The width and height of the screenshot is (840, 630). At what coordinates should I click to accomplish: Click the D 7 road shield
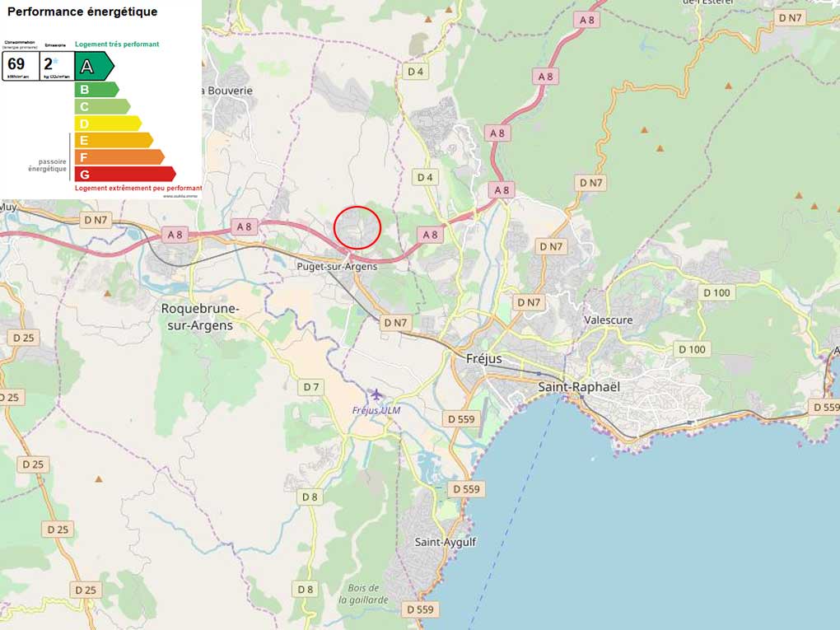tap(310, 387)
